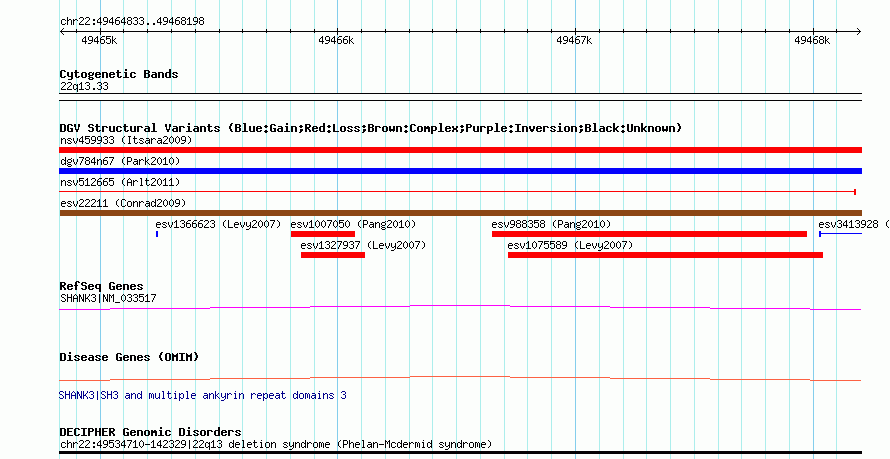Click the 22q13 deletion syndrome label
Screen dimensions: 890x459
point(276,444)
